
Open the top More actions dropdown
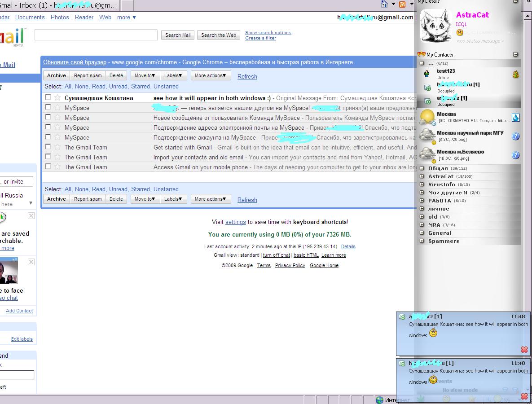(211, 75)
